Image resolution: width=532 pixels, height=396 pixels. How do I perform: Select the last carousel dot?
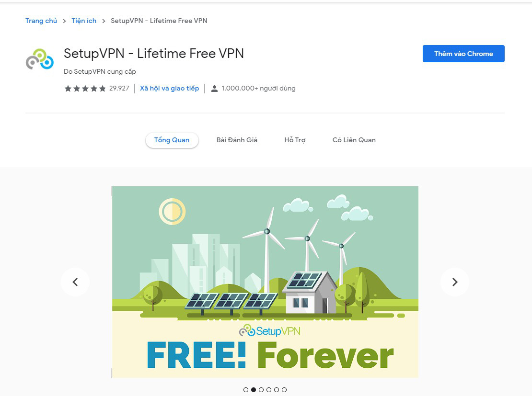click(284, 390)
